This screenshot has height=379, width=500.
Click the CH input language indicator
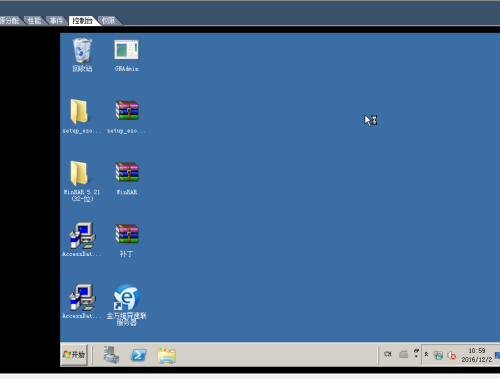(388, 354)
